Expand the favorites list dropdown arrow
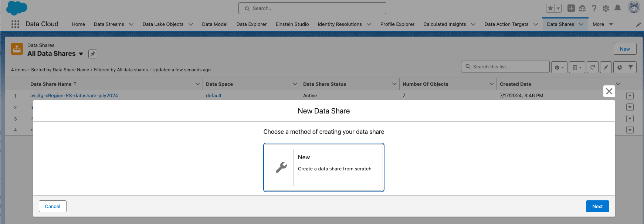Screen dimensions: 644x224 click(558, 8)
